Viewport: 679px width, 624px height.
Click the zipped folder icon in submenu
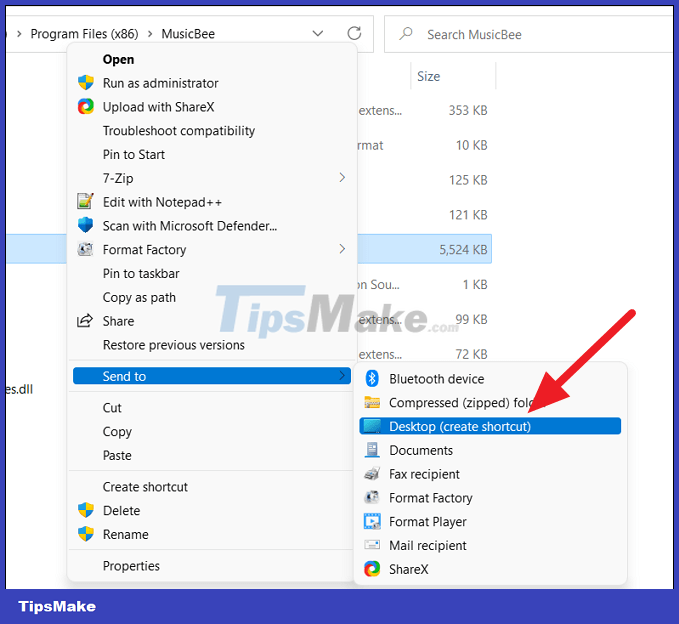coord(372,402)
